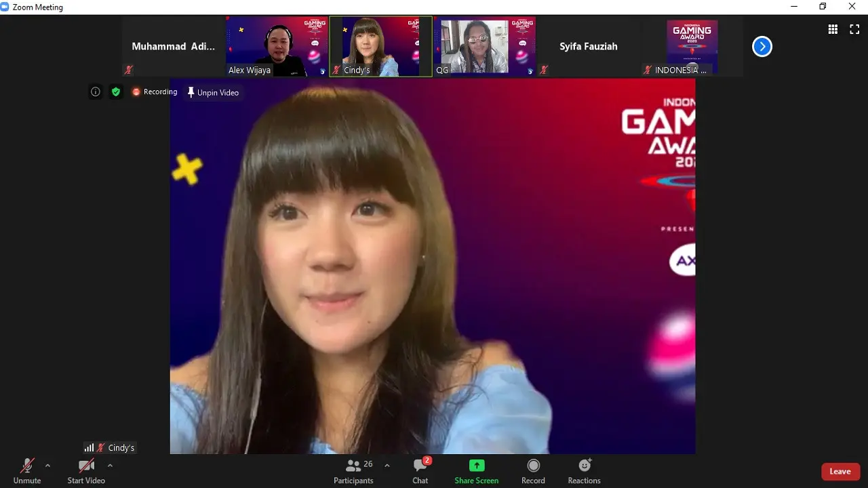This screenshot has width=868, height=488.
Task: Close the Zoom Meeting window
Action: point(852,7)
